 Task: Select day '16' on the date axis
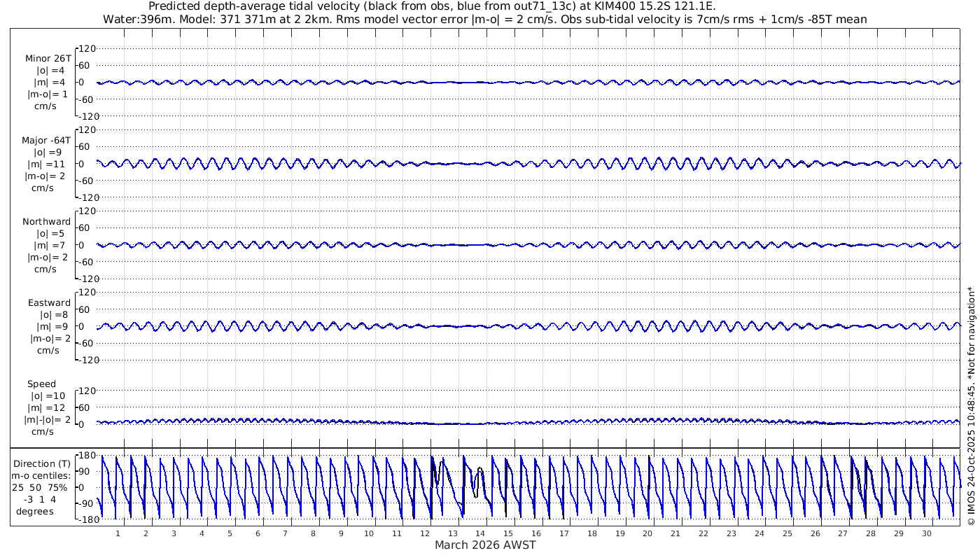tap(536, 533)
